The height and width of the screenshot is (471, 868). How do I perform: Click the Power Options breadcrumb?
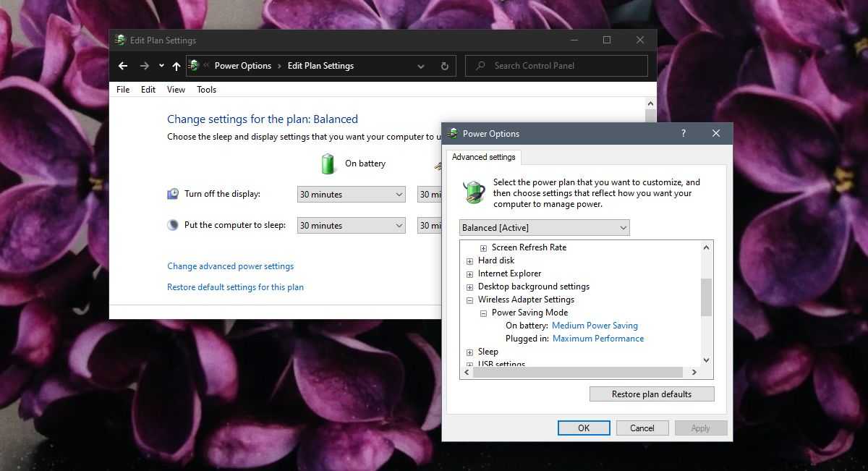pos(242,66)
